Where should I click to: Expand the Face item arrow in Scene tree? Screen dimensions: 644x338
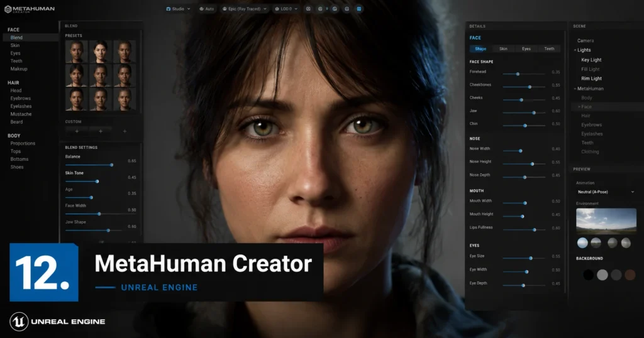pyautogui.click(x=579, y=107)
